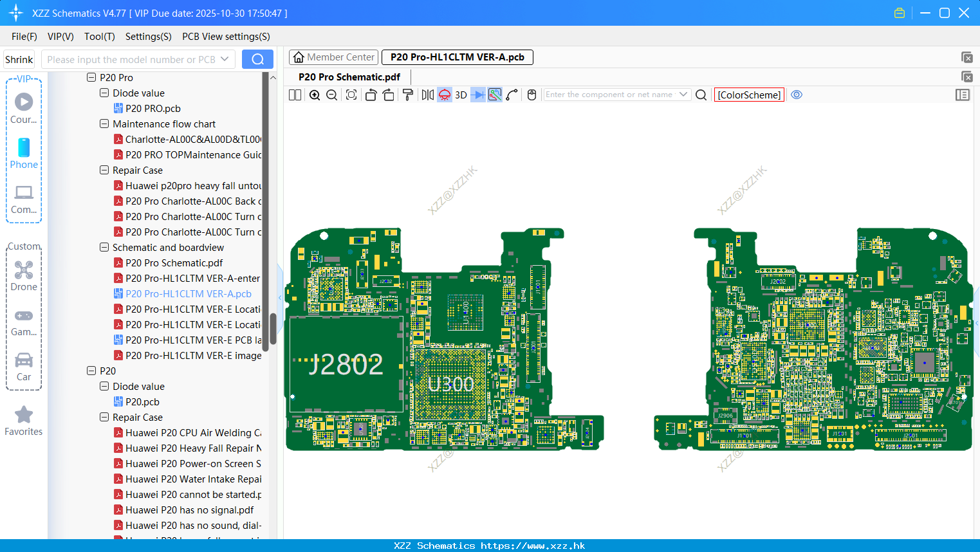
Task: Click the blue model search button
Action: pos(257,59)
